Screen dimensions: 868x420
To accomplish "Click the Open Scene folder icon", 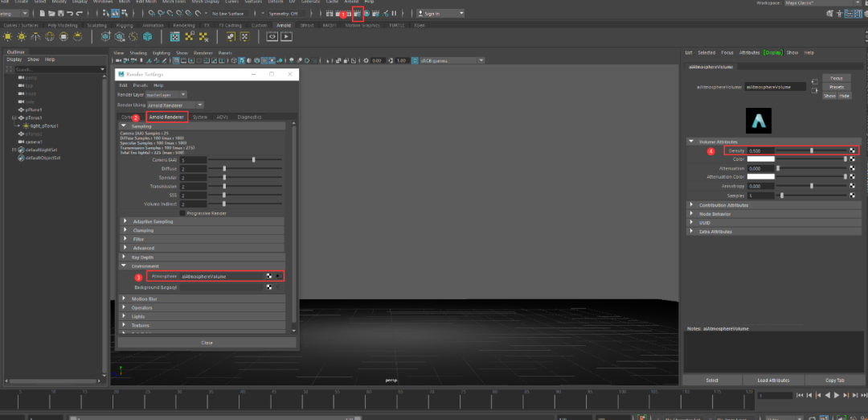I will point(51,13).
